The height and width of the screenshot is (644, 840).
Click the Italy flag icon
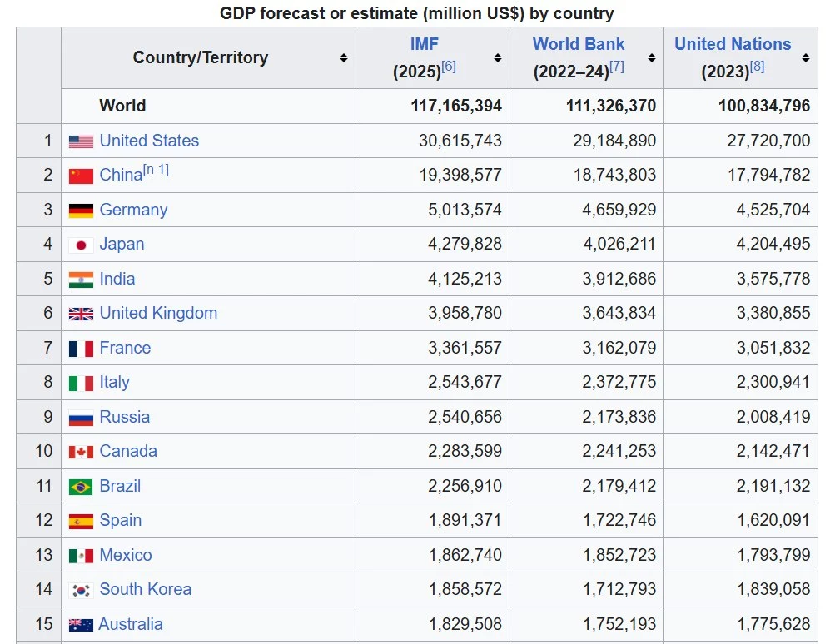click(81, 383)
